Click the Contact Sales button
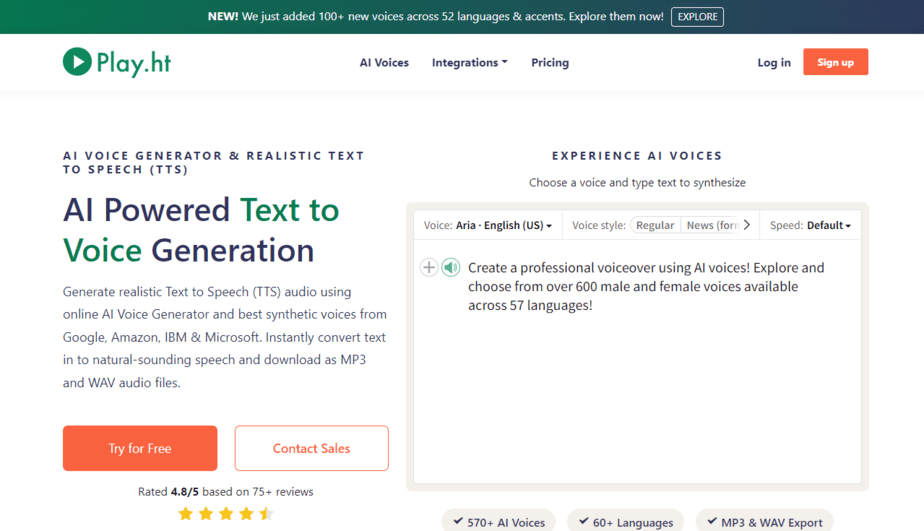The image size is (924, 531). [311, 448]
